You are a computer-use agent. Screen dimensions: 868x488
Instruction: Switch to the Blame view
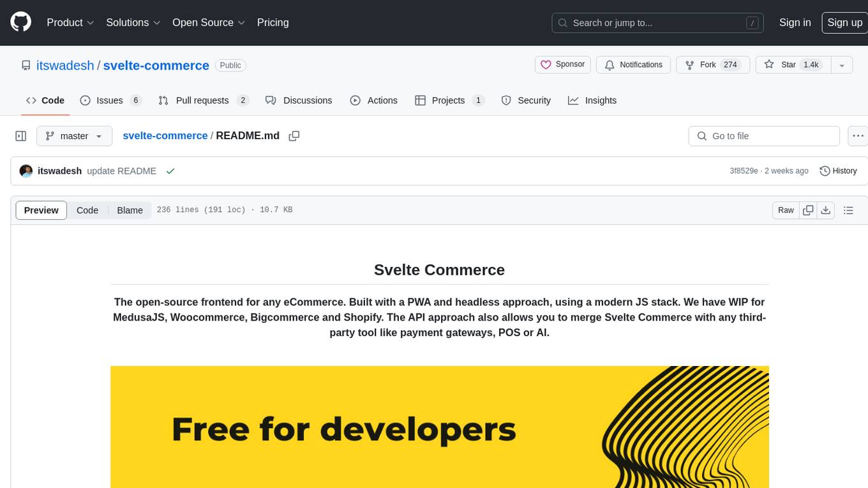(x=130, y=210)
